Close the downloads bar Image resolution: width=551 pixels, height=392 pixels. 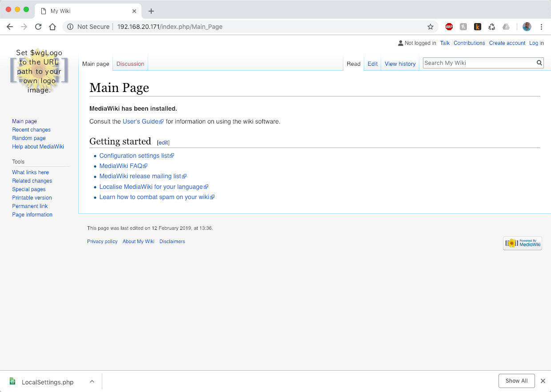click(x=543, y=381)
